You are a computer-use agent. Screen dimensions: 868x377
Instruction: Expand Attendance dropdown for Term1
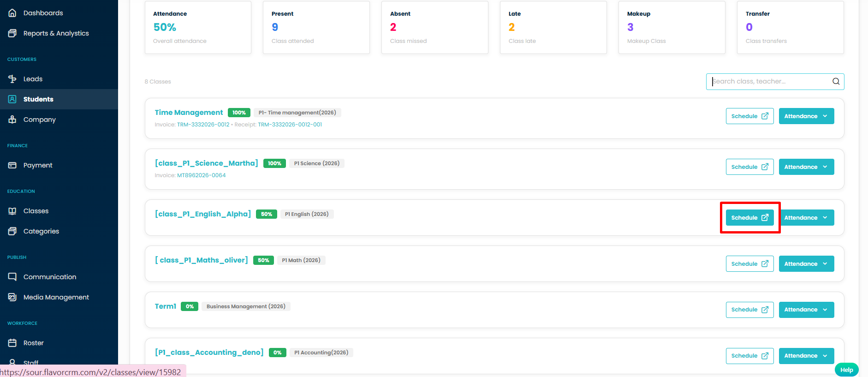806,310
